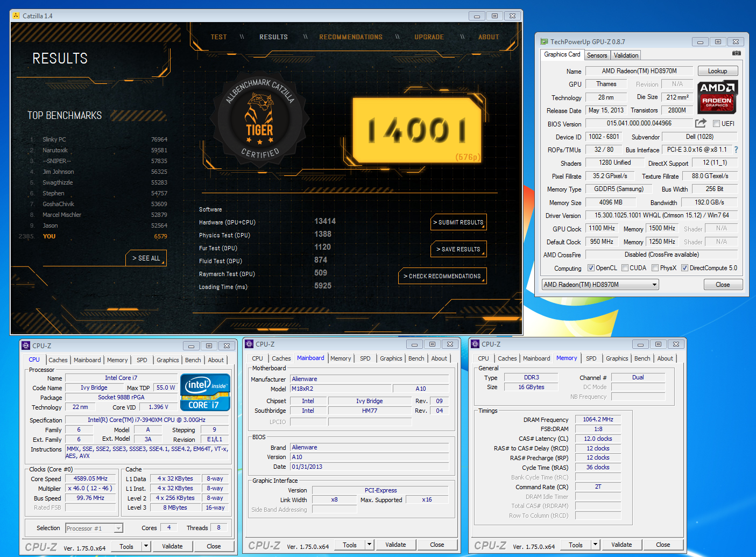Click the Driver Version field in GPU-Z

click(661, 215)
